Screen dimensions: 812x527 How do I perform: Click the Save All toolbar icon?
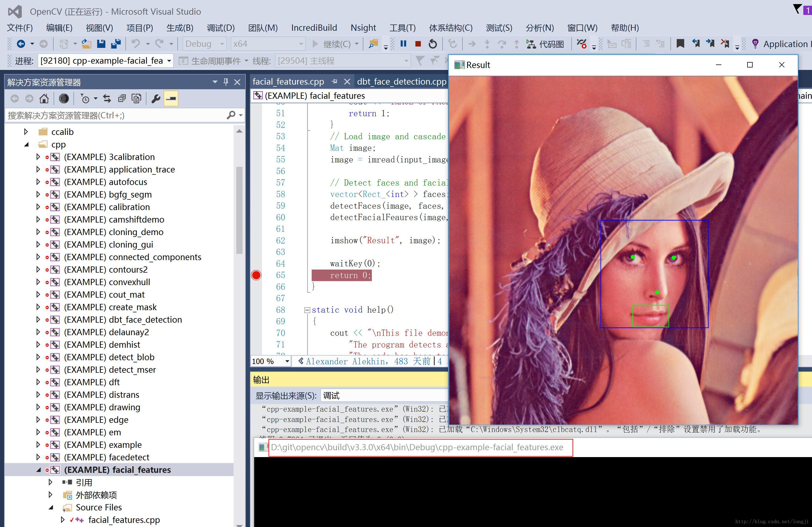coord(116,44)
